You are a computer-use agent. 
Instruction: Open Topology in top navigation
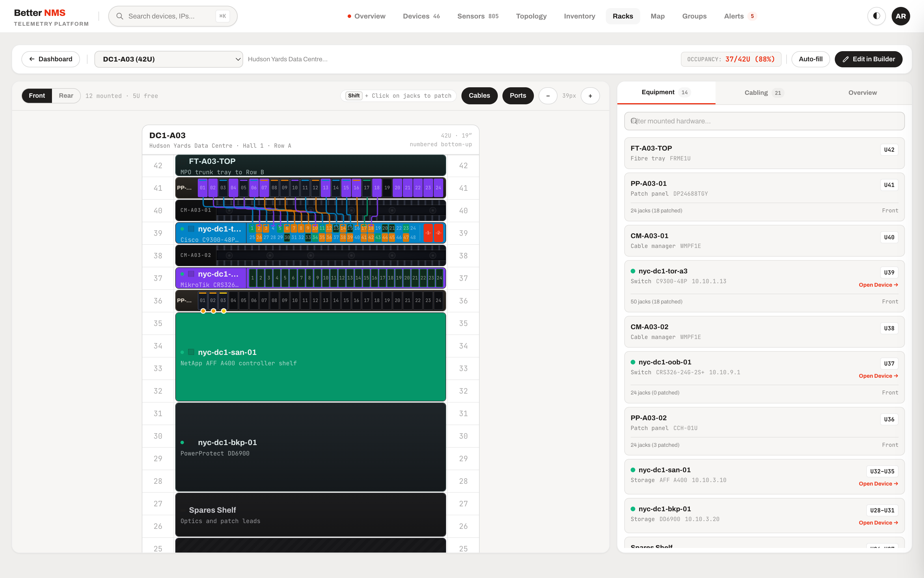(x=531, y=16)
